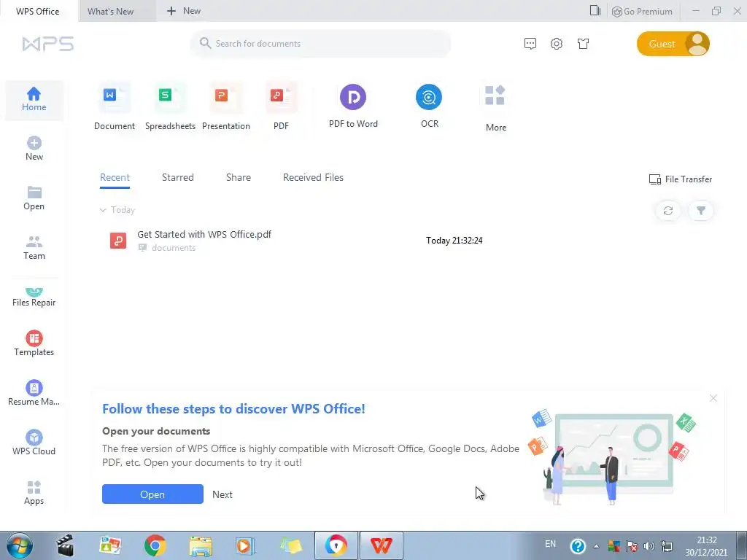Close the discover WPS Office banner
747x560 pixels.
coord(713,398)
